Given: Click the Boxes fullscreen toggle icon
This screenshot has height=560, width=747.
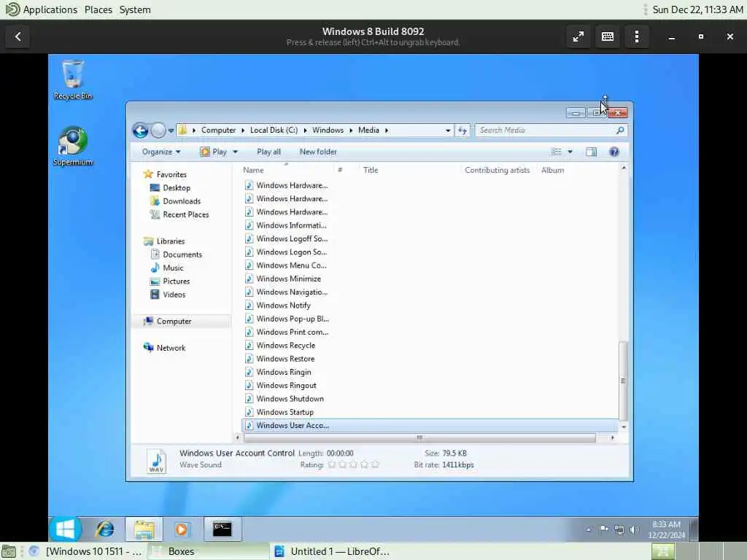Looking at the screenshot, I should (x=578, y=36).
